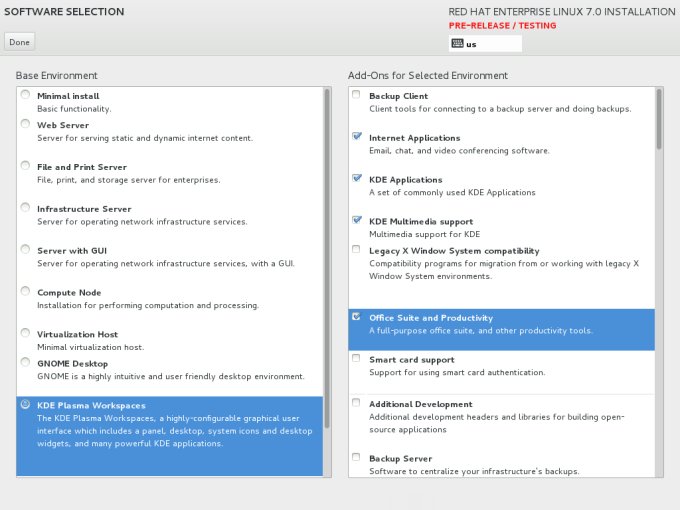680x510 pixels.
Task: Click the 'PRE-RELEASE / TESTING' red text
Action: (x=503, y=26)
